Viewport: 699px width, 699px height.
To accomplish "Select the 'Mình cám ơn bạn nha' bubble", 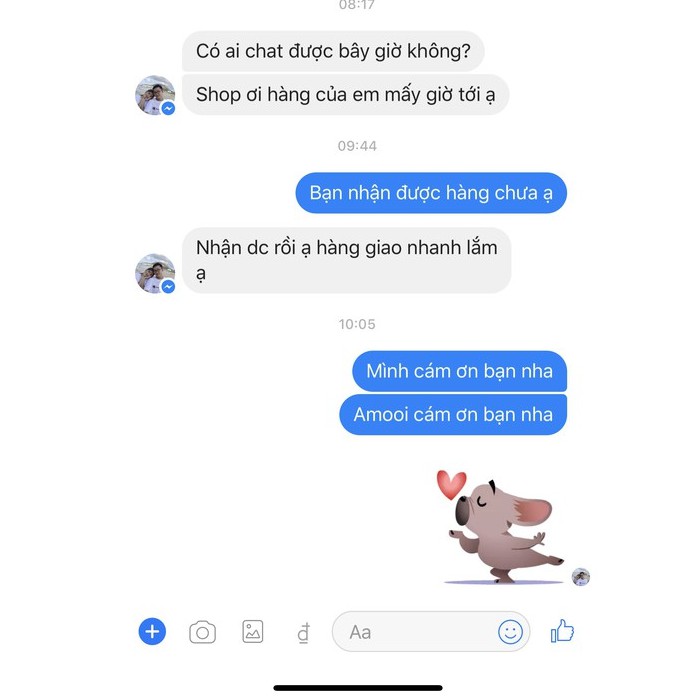I will (x=460, y=371).
